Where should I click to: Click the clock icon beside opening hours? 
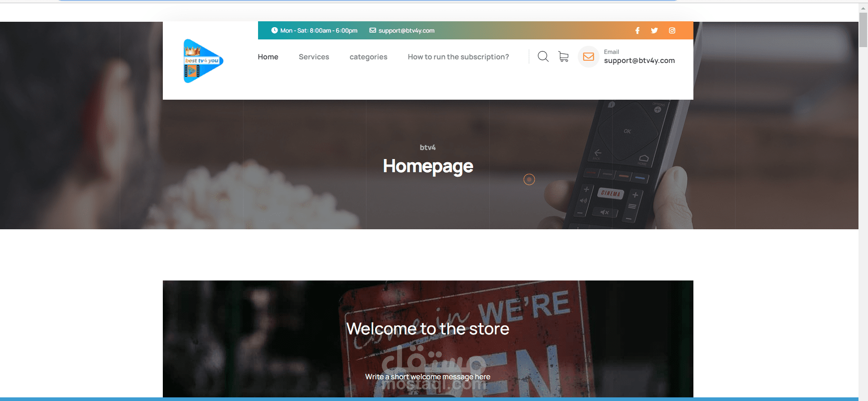[274, 30]
